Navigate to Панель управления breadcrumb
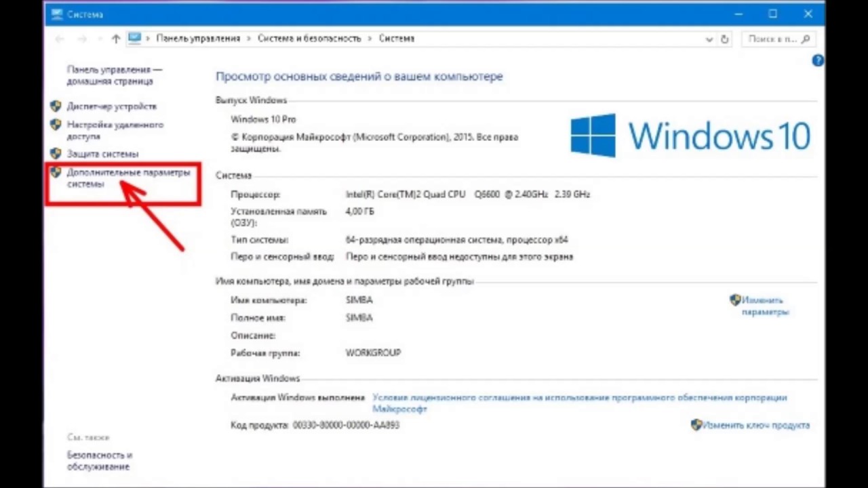 [x=198, y=39]
